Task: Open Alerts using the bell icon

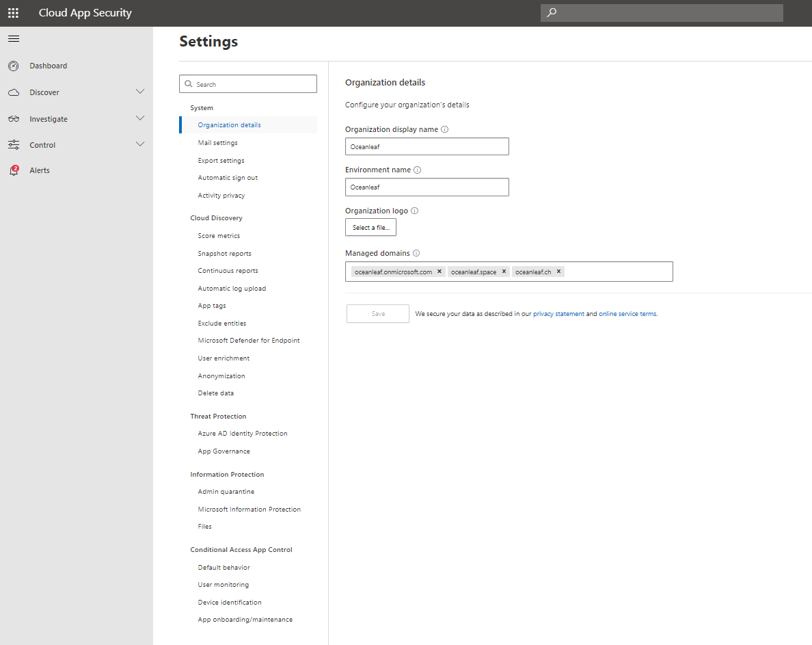Action: point(13,170)
